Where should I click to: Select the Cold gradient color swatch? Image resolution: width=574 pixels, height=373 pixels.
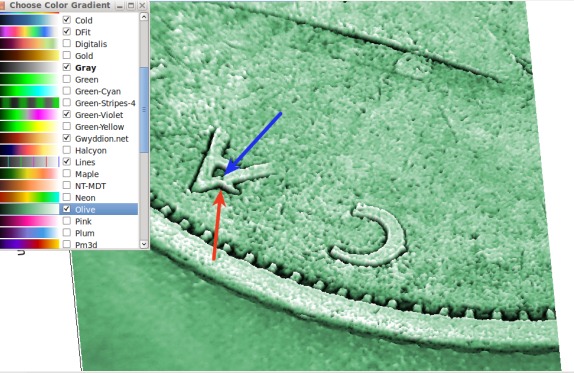(x=29, y=20)
